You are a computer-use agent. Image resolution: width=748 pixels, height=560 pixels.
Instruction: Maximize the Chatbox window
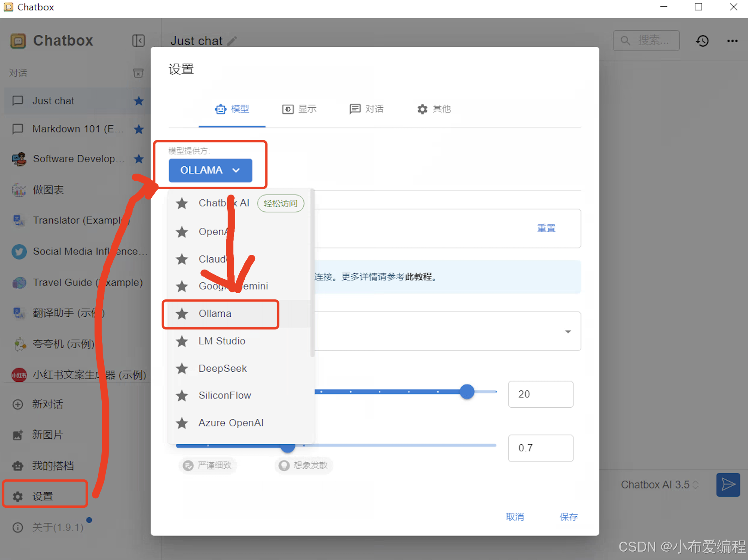tap(699, 7)
